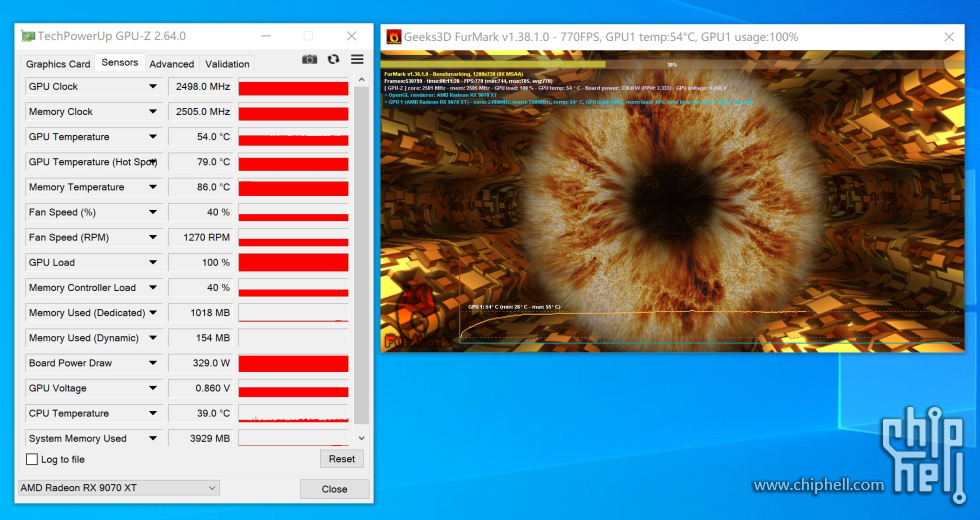Enable the Log to file checkbox
The image size is (980, 520).
32,459
